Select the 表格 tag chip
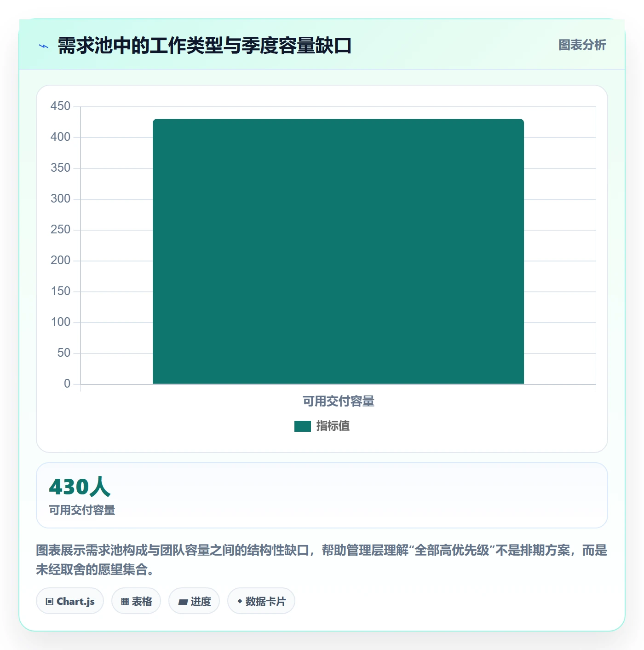 [x=136, y=601]
